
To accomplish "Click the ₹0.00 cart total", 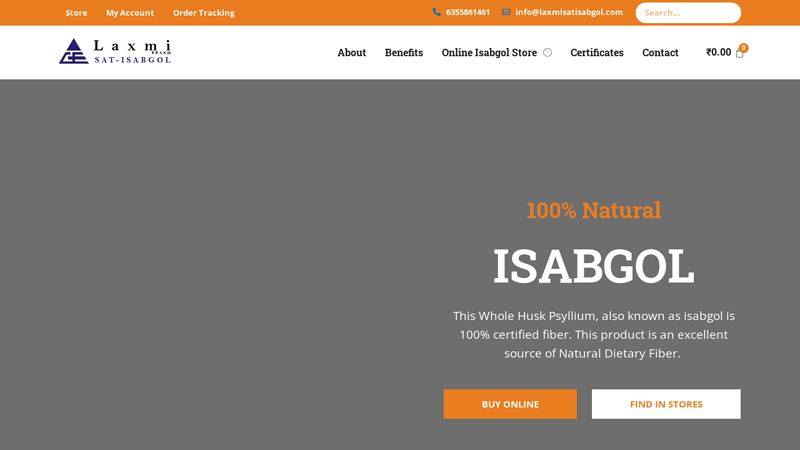I will 718,52.
